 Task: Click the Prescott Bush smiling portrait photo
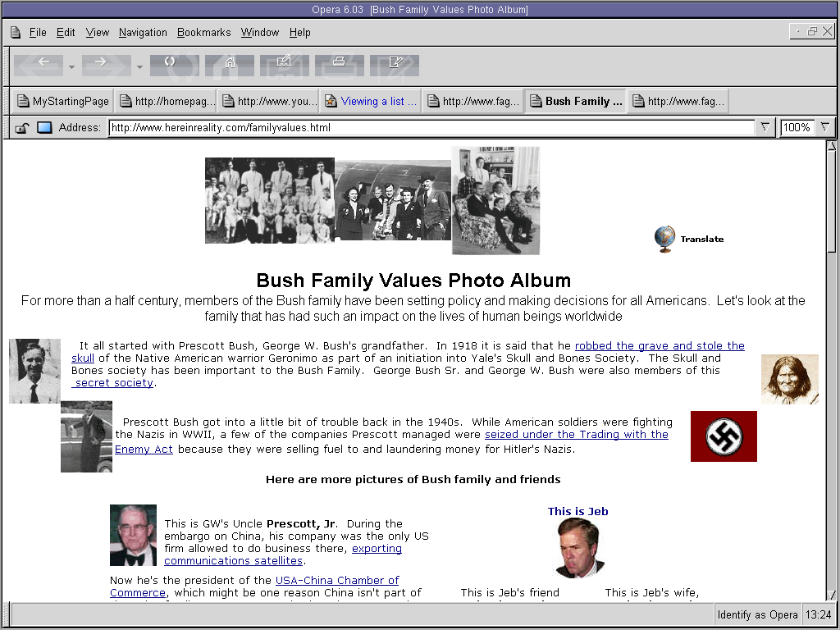pyautogui.click(x=34, y=371)
